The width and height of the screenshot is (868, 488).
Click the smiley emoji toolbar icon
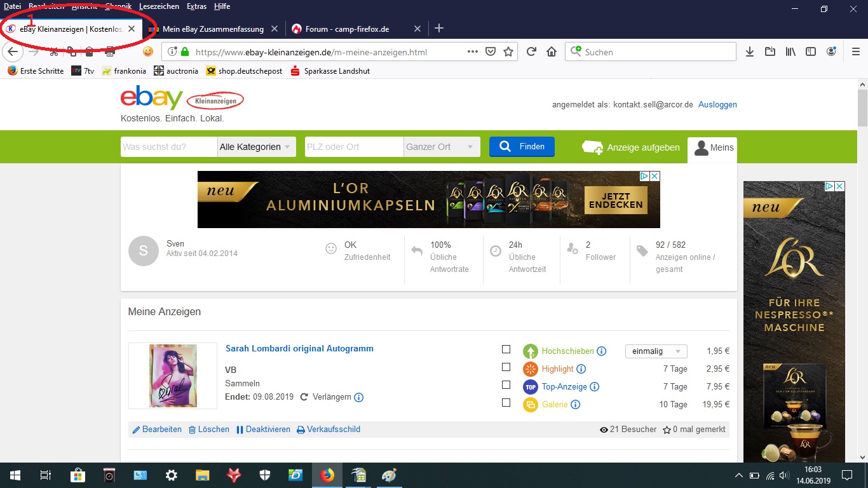coord(147,51)
